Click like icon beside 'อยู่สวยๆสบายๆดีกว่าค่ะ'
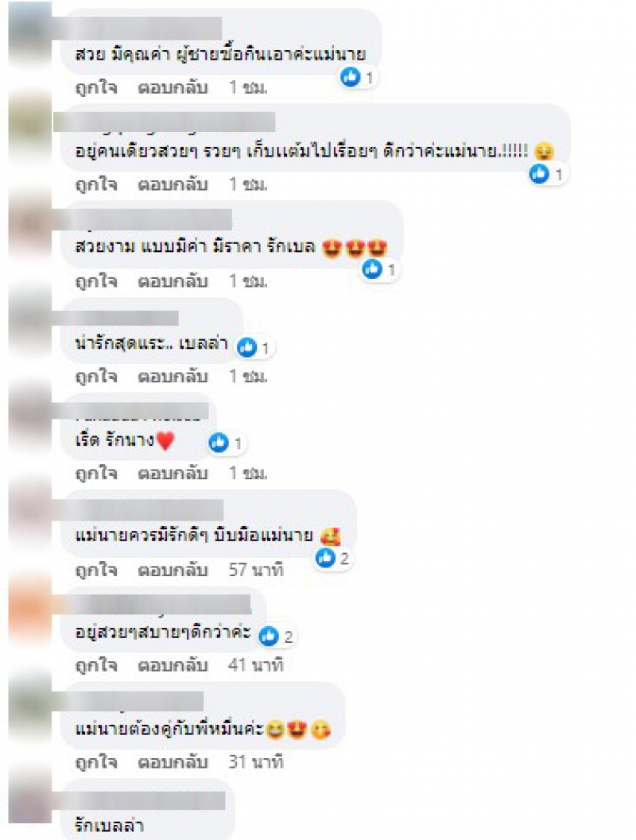 (269, 636)
